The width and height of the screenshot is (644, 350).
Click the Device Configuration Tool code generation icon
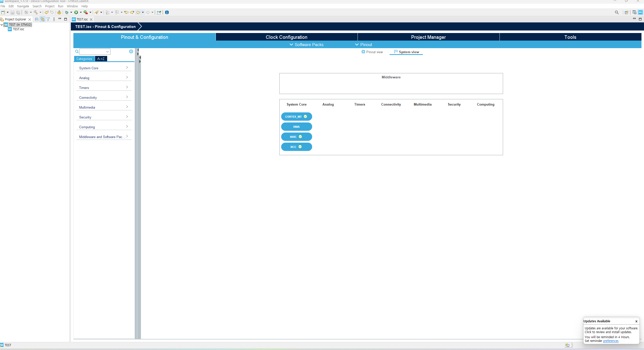pyautogui.click(x=59, y=12)
